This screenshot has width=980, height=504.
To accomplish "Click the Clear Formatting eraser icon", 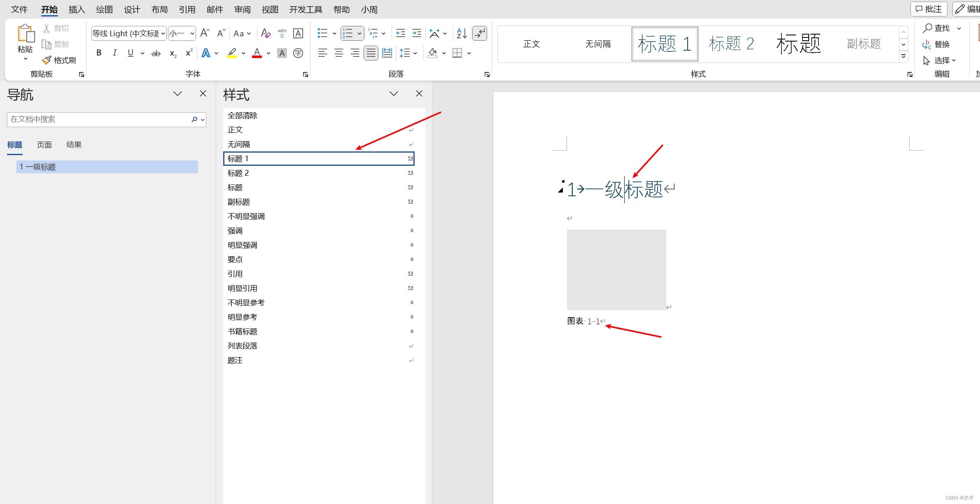I will click(266, 33).
